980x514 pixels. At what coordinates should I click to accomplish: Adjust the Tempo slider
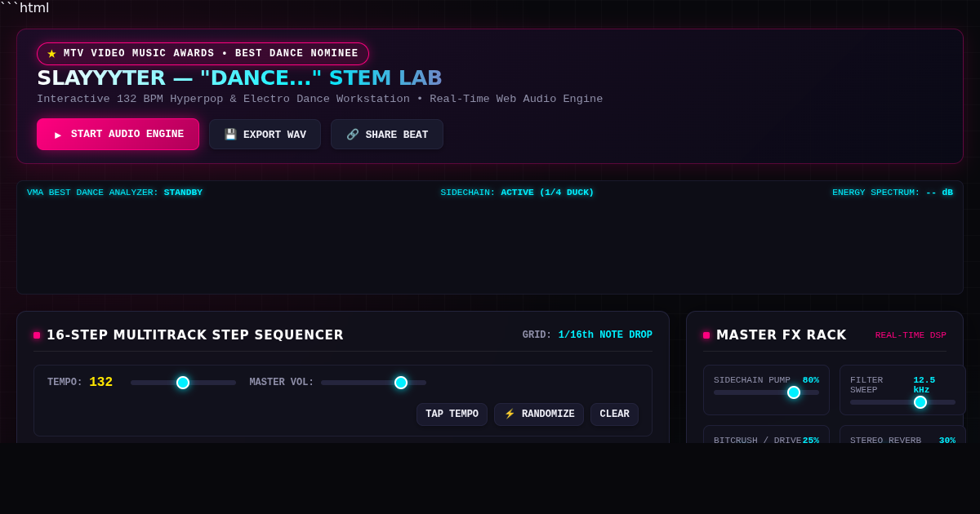point(183,383)
